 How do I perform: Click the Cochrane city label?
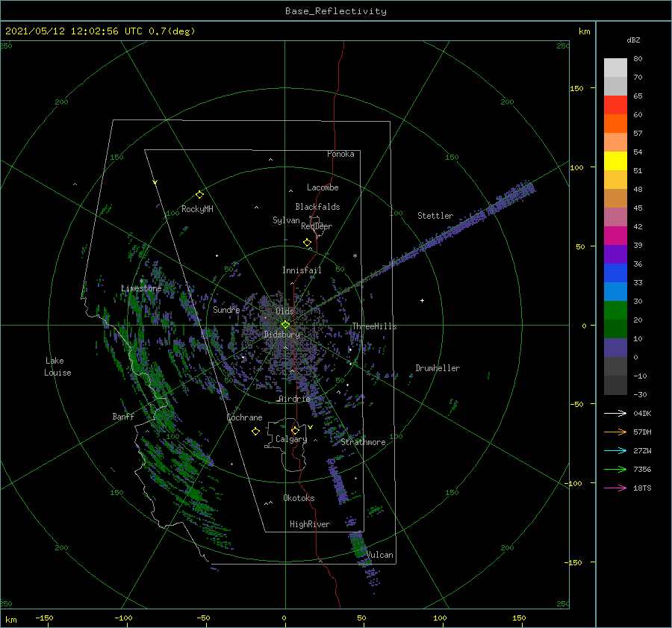pos(244,417)
